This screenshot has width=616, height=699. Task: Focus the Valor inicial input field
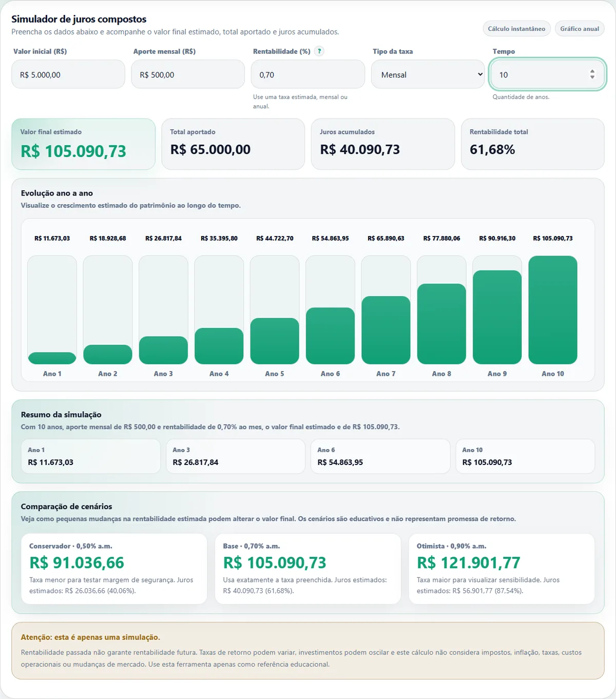click(x=68, y=74)
